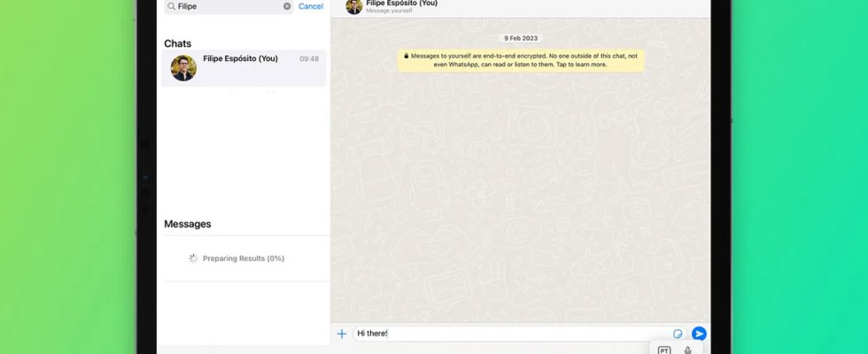Click the Message yourself subtitle

pyautogui.click(x=389, y=11)
